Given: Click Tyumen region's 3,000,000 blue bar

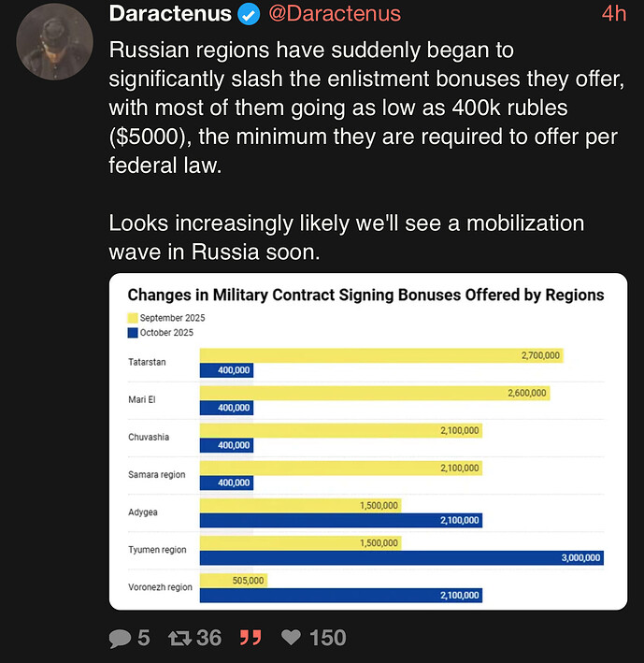Looking at the screenshot, I should pyautogui.click(x=402, y=558).
